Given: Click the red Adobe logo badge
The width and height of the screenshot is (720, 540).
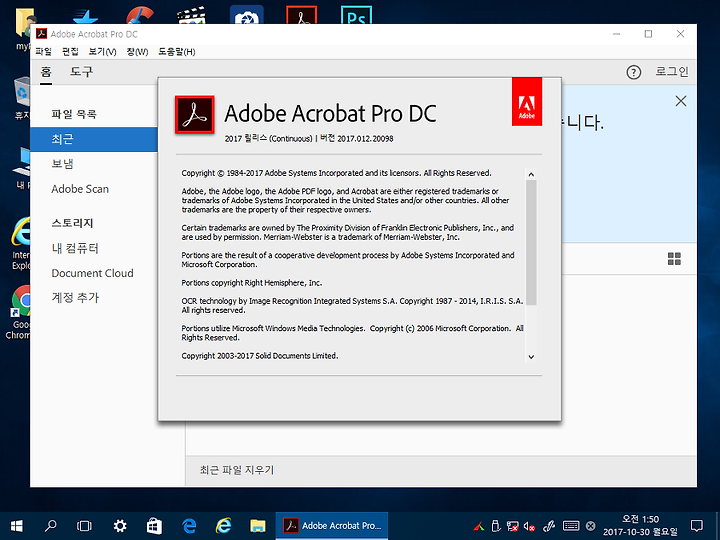Looking at the screenshot, I should 527,101.
